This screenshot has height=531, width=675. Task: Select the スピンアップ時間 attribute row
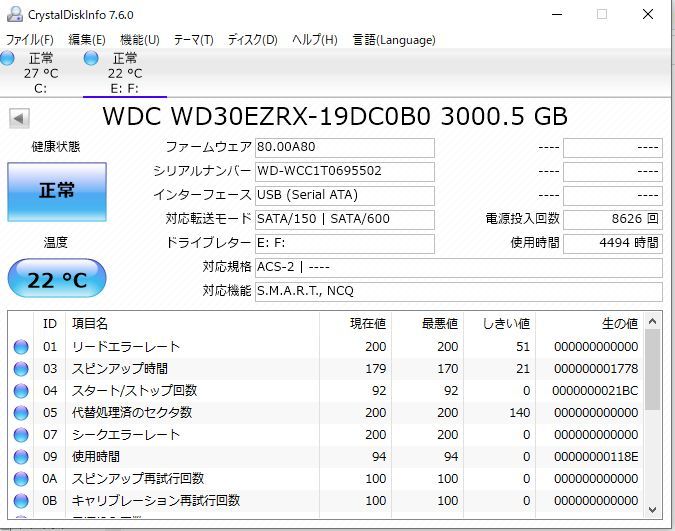[x=326, y=369]
